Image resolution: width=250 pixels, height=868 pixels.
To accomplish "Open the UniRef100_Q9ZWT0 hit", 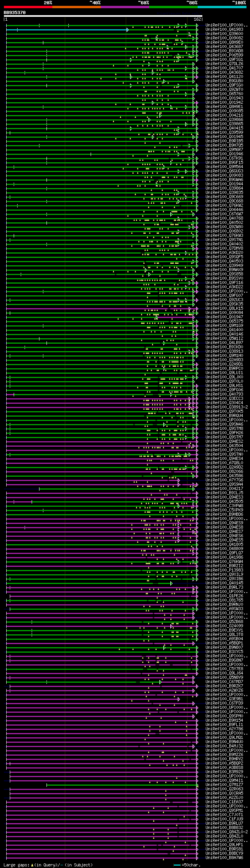I will (x=224, y=90).
